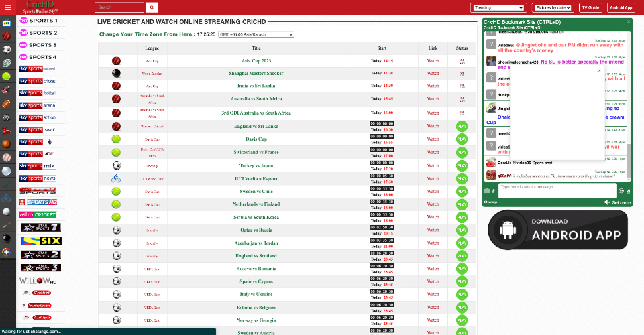The image size is (644, 335).
Task: Open Astro Cricket channel
Action: (38, 214)
